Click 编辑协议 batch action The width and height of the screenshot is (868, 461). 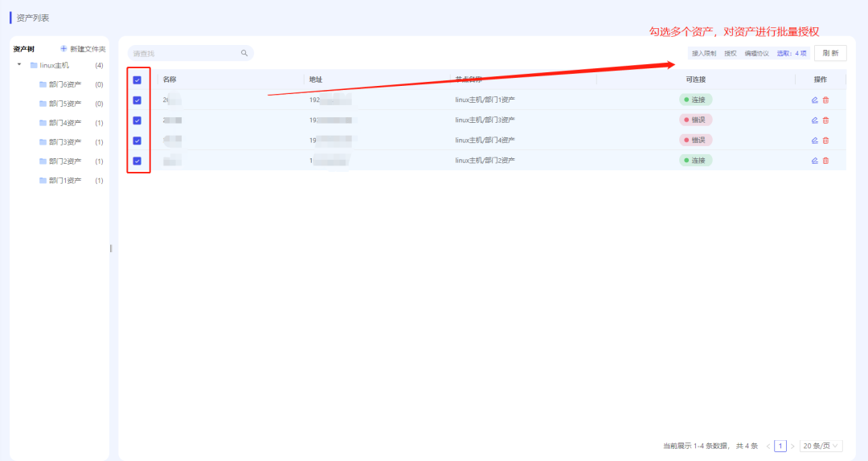point(756,53)
